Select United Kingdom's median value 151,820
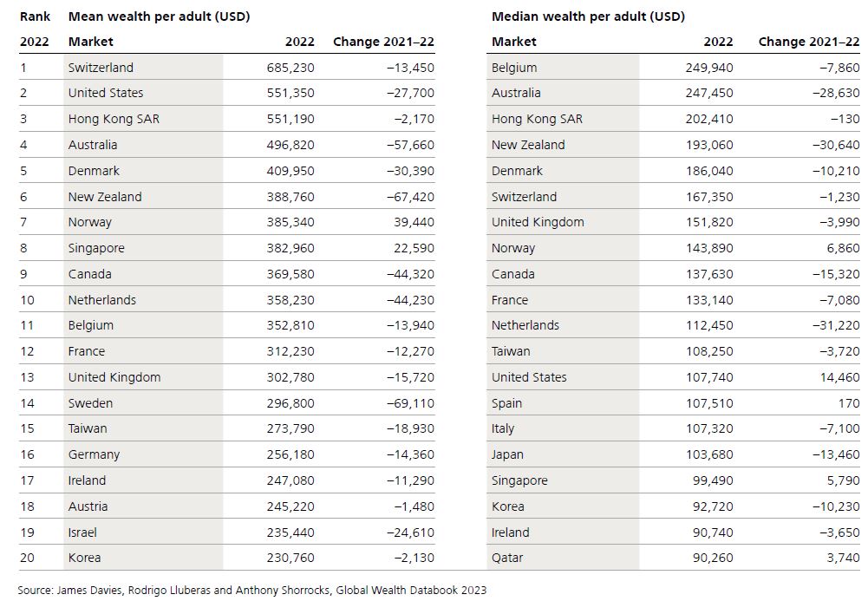 (708, 222)
